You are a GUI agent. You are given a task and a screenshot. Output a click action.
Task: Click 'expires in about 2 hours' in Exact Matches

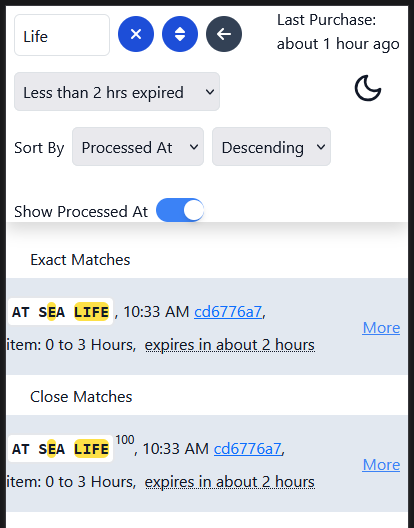click(230, 345)
